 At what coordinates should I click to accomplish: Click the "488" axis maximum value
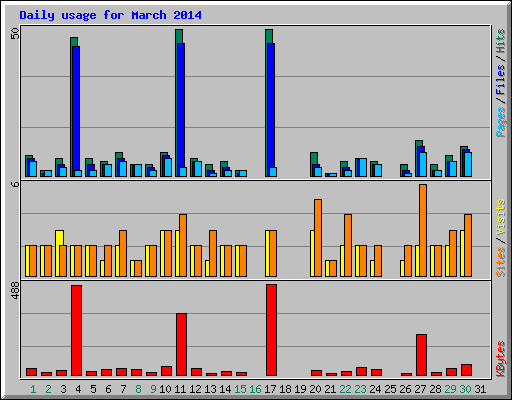point(15,291)
